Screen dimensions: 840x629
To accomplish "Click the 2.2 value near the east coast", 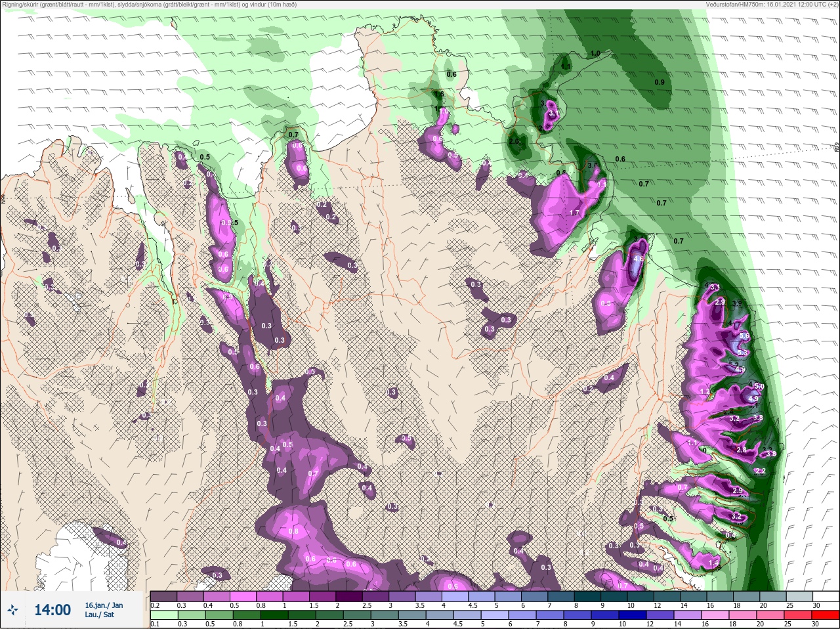I will tap(761, 471).
